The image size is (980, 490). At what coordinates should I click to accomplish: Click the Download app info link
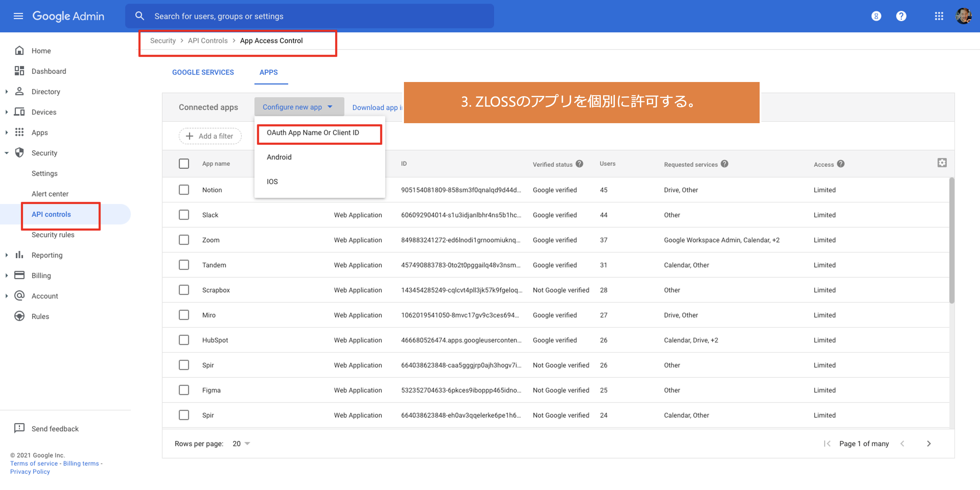(377, 107)
